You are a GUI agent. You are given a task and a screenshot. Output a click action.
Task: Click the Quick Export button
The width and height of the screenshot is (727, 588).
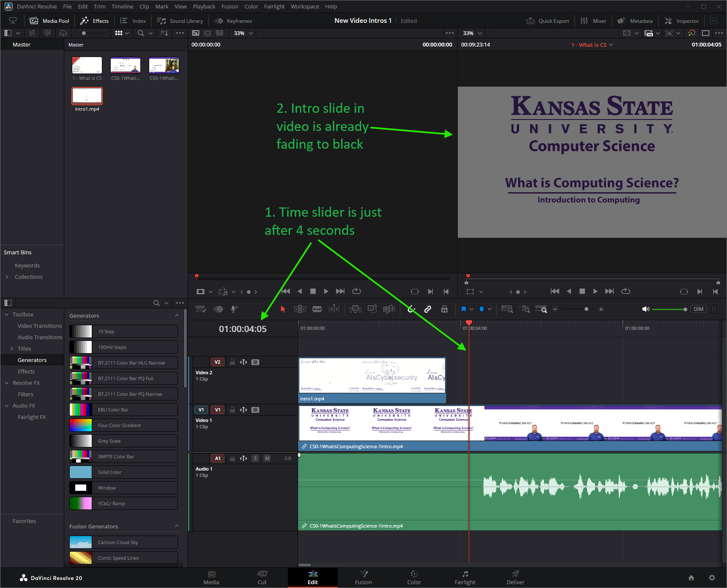pos(548,21)
